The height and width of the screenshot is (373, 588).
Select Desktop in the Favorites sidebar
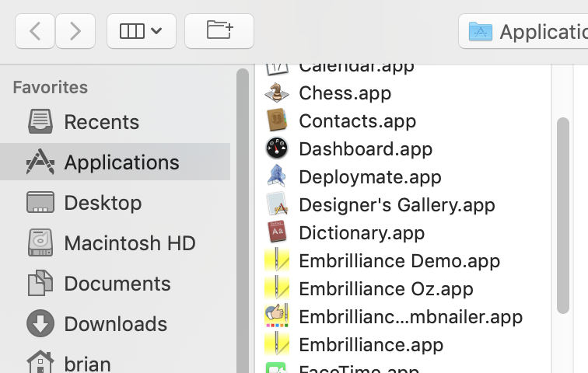pyautogui.click(x=103, y=203)
